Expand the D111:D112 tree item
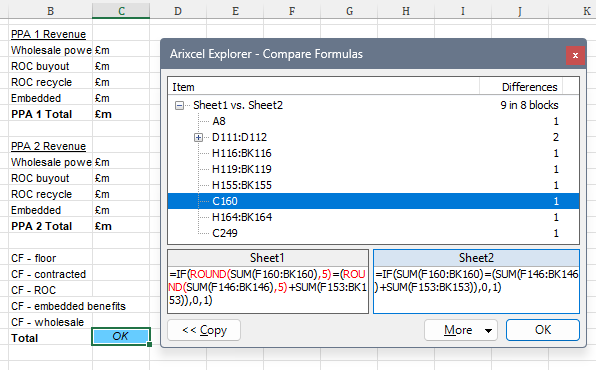596x370 pixels. (x=198, y=137)
